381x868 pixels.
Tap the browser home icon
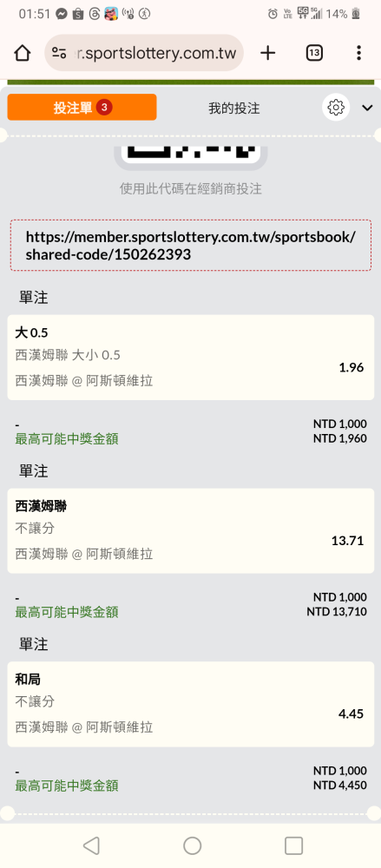point(23,53)
